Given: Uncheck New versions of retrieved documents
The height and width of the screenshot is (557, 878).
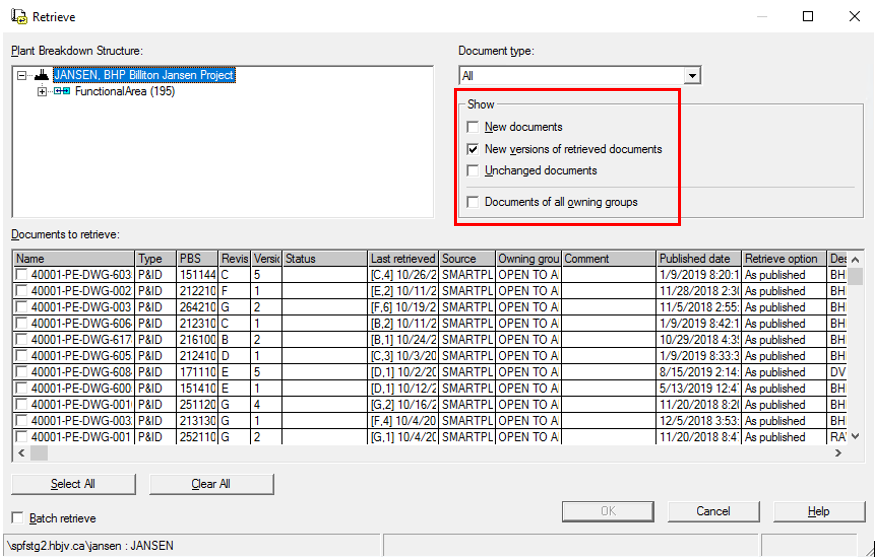Looking at the screenshot, I should coord(473,149).
